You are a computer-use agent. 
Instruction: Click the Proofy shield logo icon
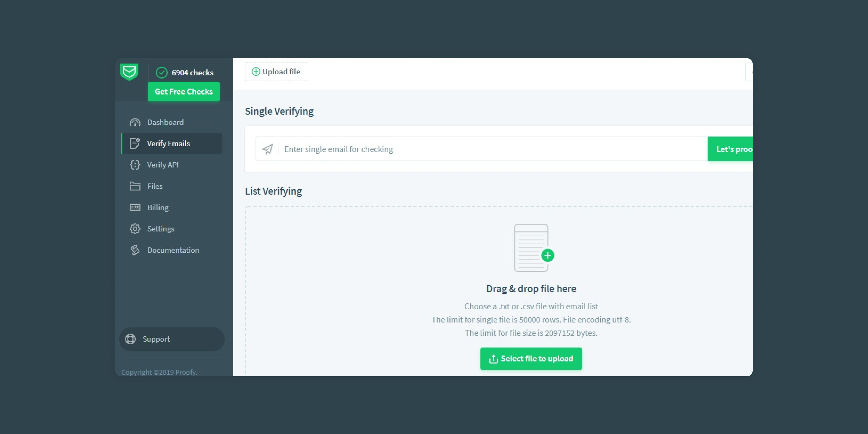point(129,72)
